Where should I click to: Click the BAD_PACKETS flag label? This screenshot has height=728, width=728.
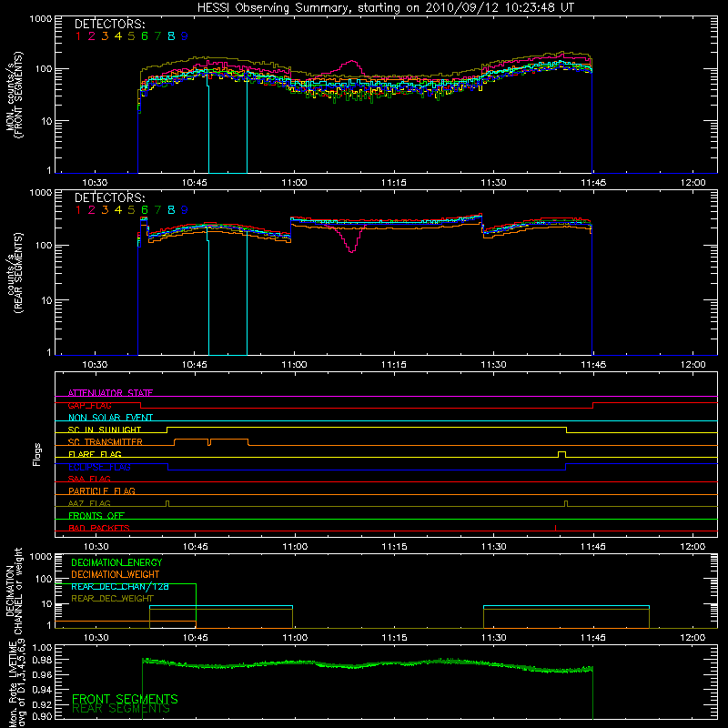pyautogui.click(x=99, y=528)
